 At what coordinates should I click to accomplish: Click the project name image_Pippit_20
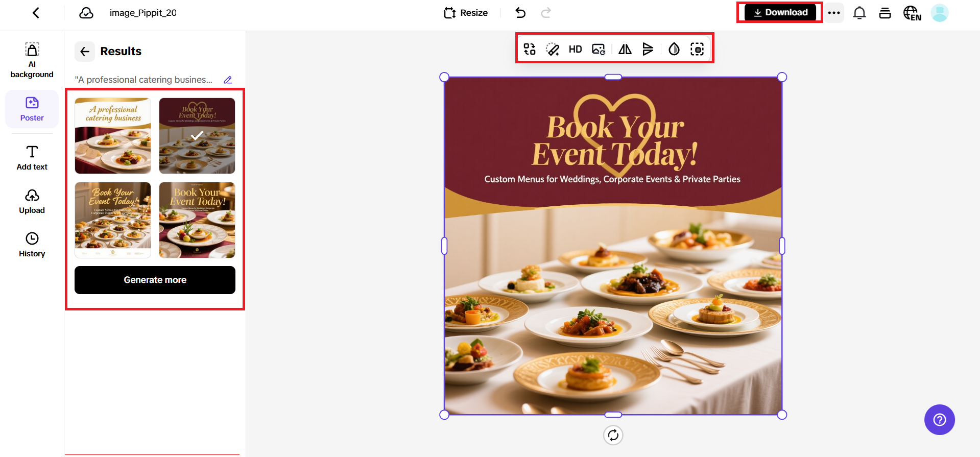143,13
